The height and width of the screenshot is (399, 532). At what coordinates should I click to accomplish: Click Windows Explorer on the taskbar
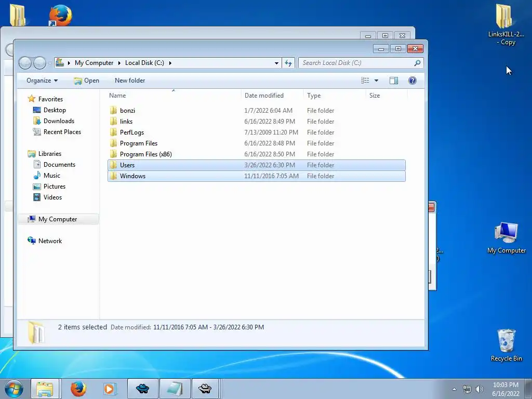tap(45, 389)
